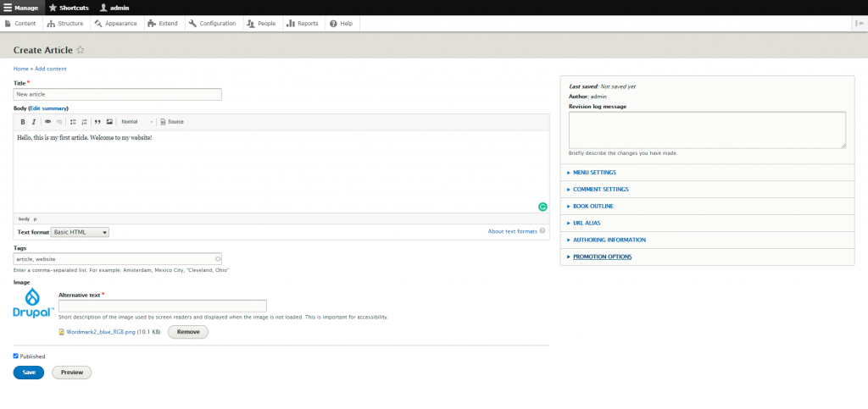868x409 pixels.
Task: Toggle bold formatting in body editor
Action: [x=23, y=122]
